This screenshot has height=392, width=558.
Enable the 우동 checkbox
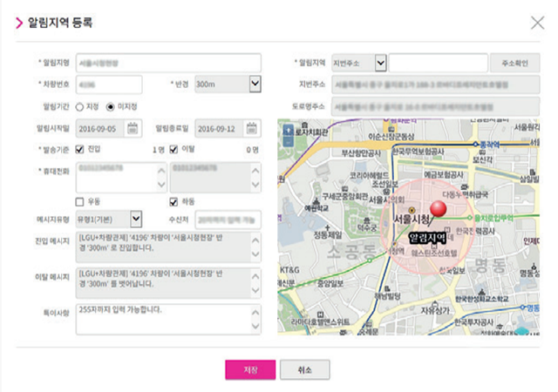pos(80,201)
